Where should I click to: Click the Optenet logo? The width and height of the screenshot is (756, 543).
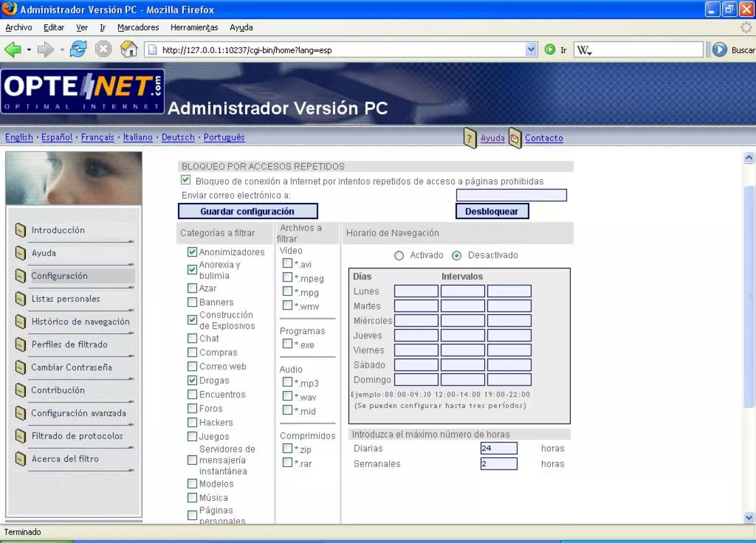tap(82, 92)
